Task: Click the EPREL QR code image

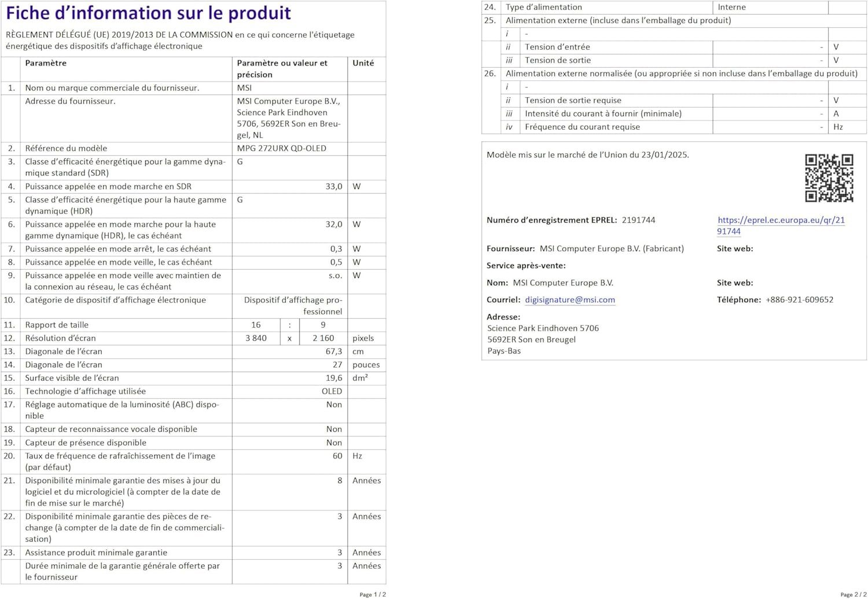Action: [x=829, y=178]
